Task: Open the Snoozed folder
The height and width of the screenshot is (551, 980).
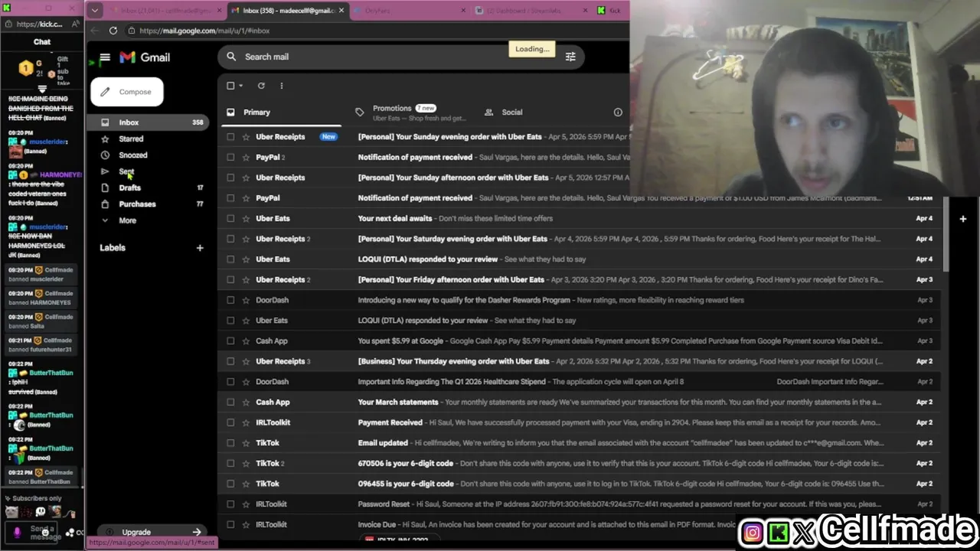Action: coord(148,155)
